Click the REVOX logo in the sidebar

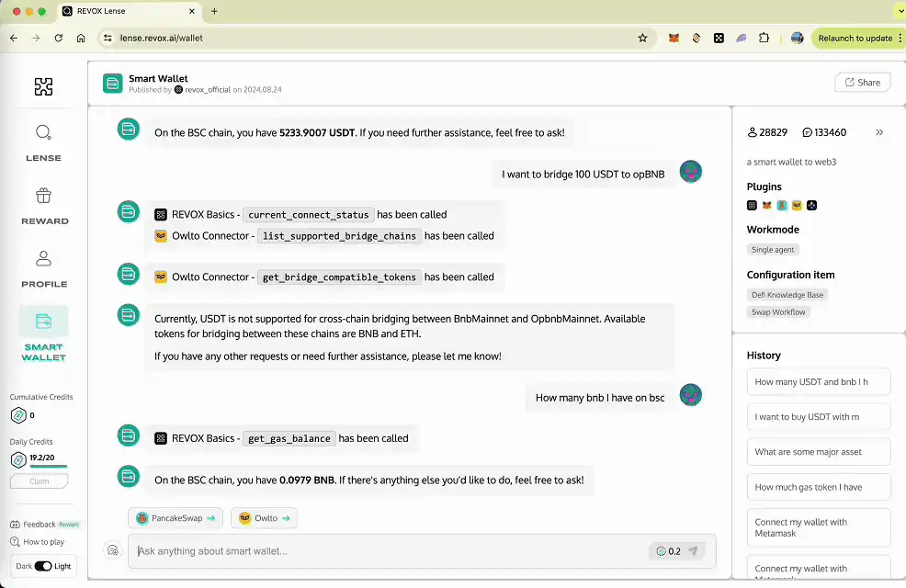coord(43,87)
